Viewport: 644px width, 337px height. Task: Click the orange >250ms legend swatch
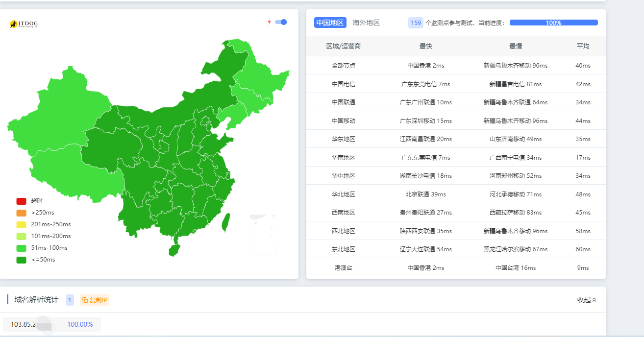point(21,213)
